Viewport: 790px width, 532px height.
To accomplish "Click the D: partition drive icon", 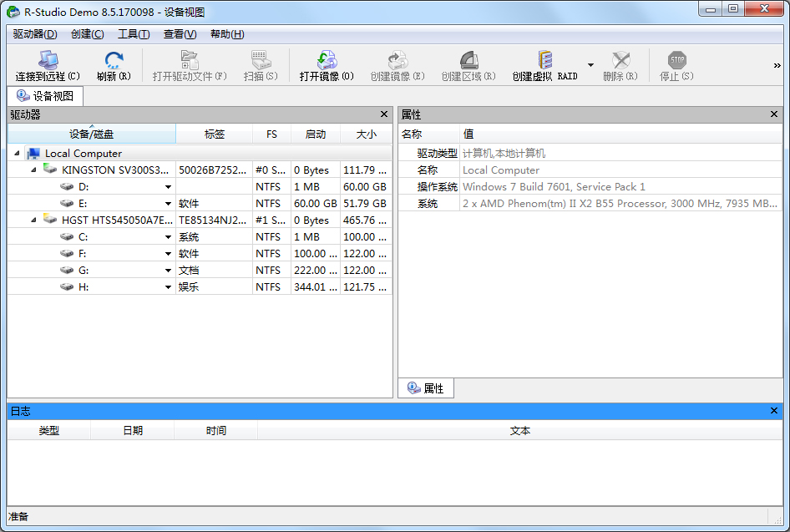I will click(67, 186).
